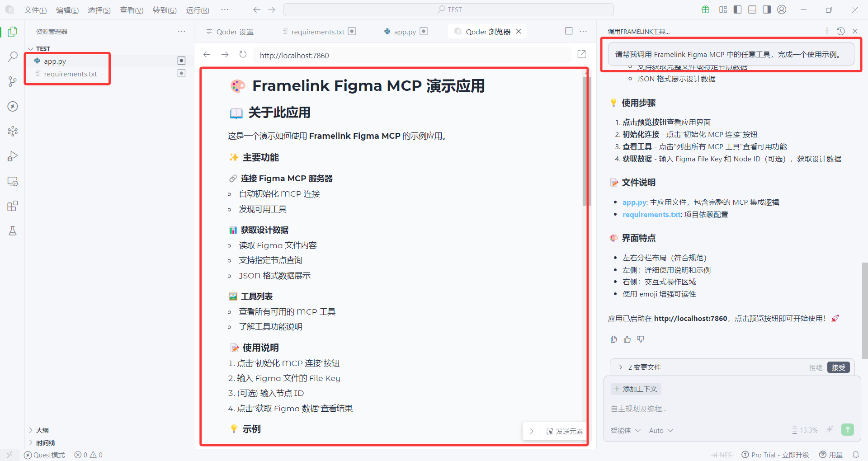
Task: Click the app.py link in chat description
Action: (x=634, y=202)
